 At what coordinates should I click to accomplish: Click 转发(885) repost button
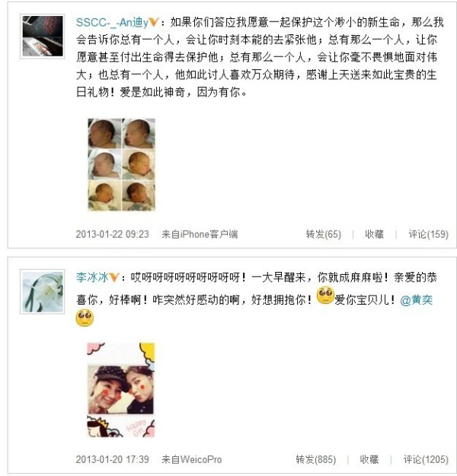pyautogui.click(x=316, y=459)
